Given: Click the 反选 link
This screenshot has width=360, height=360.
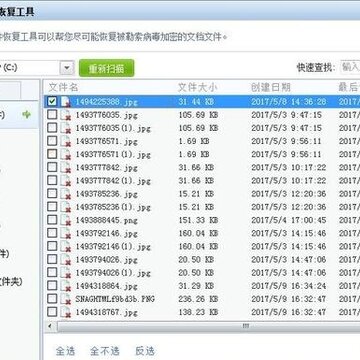Looking at the screenshot, I should [x=145, y=351].
